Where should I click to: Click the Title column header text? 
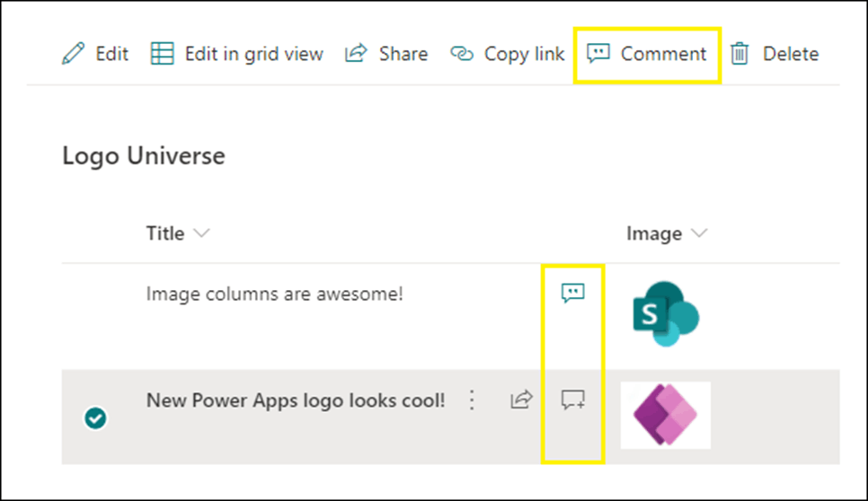pos(165,233)
